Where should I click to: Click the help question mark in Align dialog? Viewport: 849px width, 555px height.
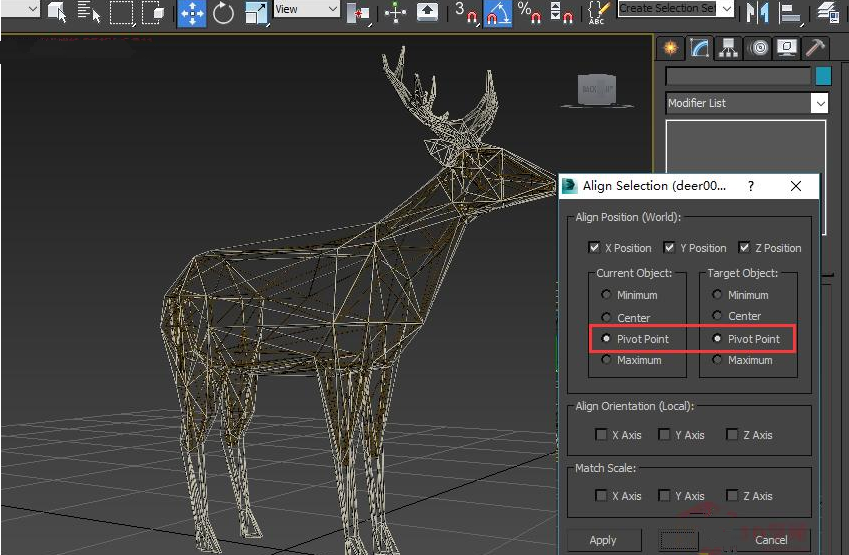(750, 186)
